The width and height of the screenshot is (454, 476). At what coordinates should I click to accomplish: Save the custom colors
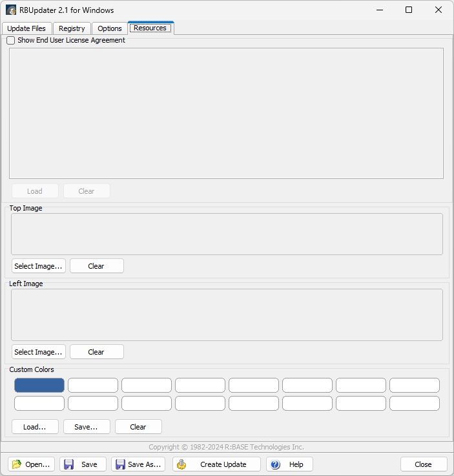(x=87, y=427)
